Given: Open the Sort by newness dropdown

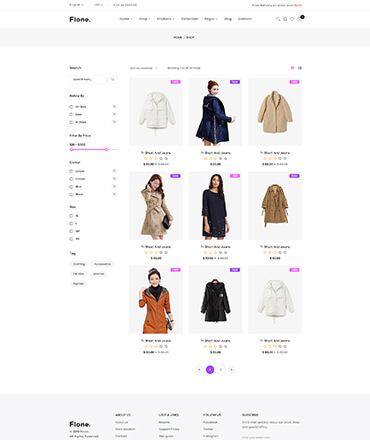Looking at the screenshot, I should pyautogui.click(x=144, y=68).
